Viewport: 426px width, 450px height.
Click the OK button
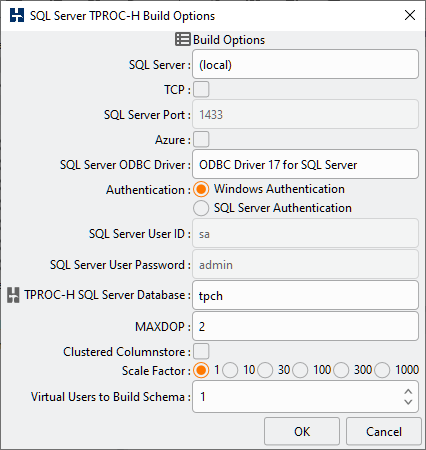302,431
